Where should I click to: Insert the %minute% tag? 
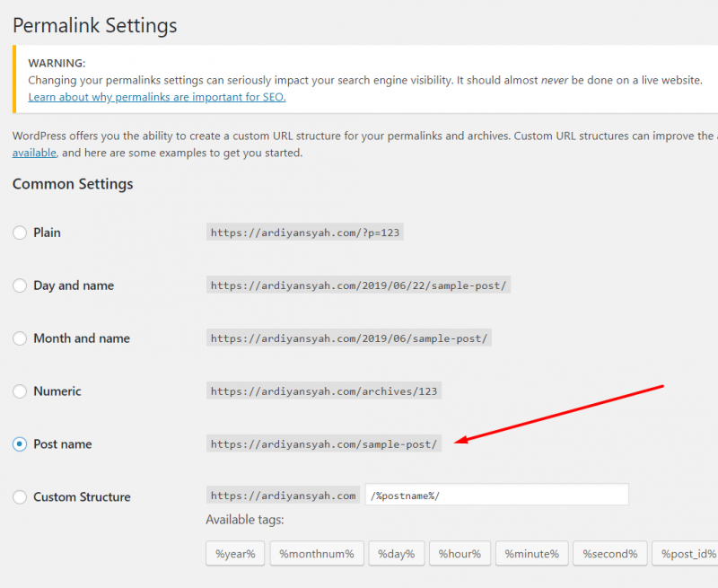point(532,554)
